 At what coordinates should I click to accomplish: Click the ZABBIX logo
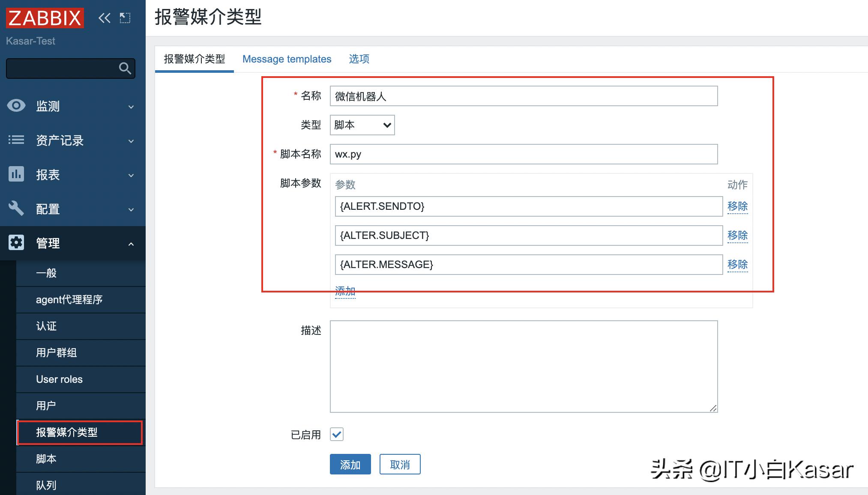pos(44,18)
